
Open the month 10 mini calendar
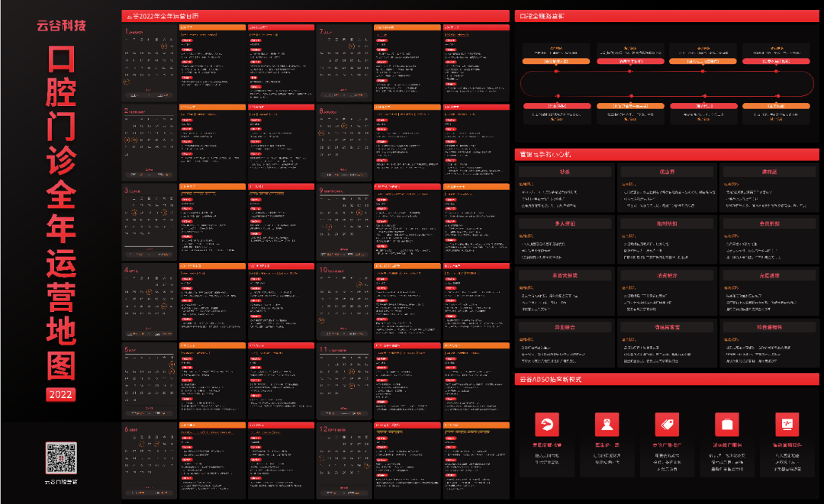(343, 301)
